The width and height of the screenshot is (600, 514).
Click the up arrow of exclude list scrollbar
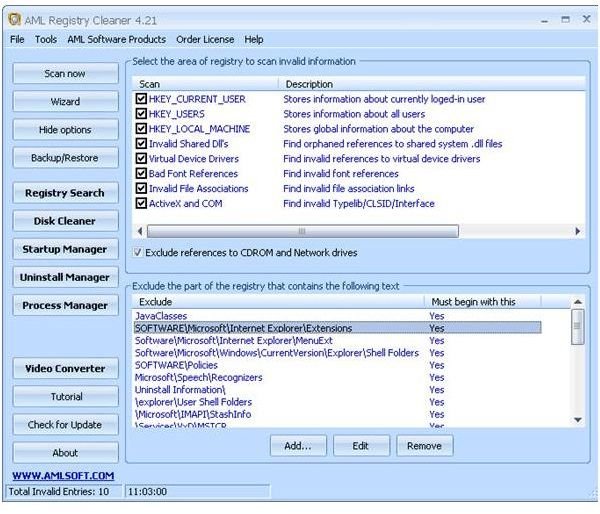coord(578,302)
